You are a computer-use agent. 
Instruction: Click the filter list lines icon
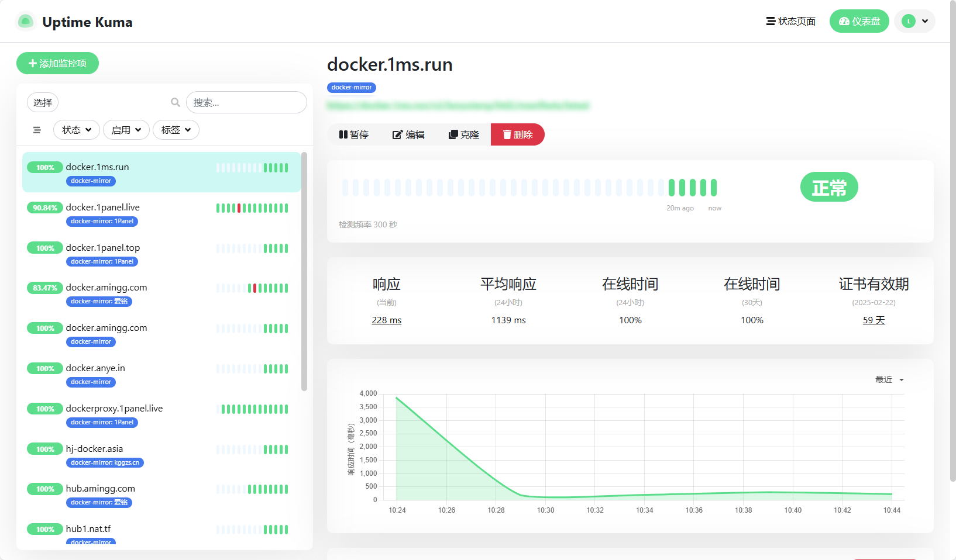(37, 130)
